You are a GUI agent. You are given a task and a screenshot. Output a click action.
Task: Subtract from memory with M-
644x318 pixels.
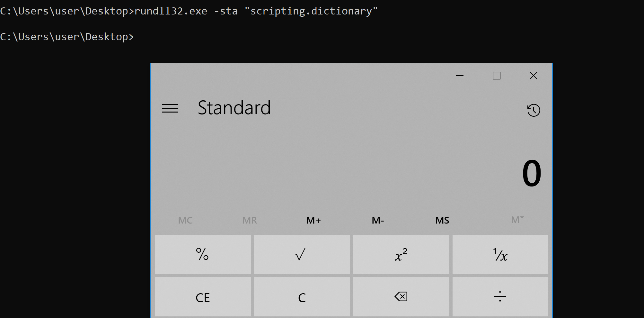pyautogui.click(x=378, y=220)
